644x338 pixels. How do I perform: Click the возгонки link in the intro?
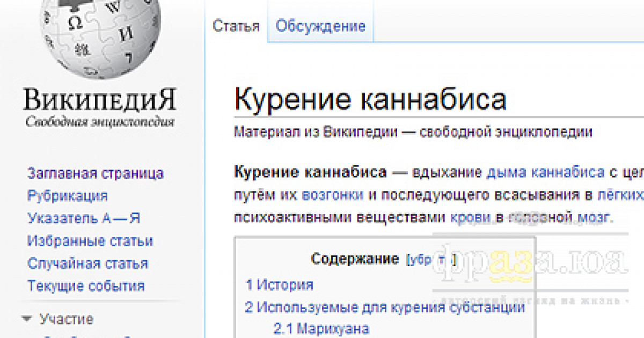point(333,195)
